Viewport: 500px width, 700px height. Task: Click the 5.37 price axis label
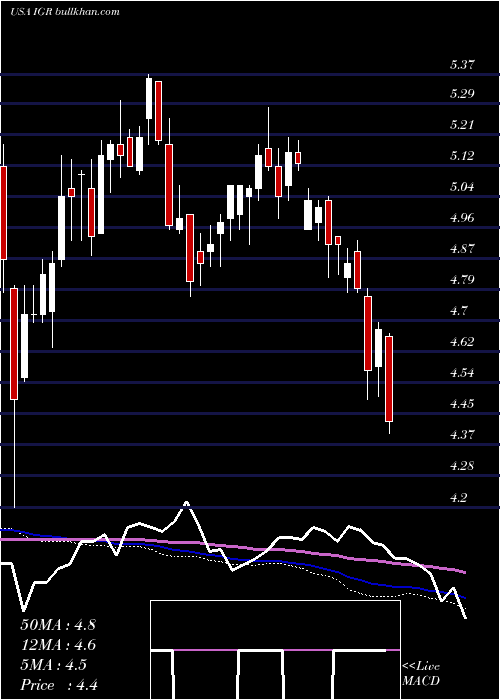(462, 64)
